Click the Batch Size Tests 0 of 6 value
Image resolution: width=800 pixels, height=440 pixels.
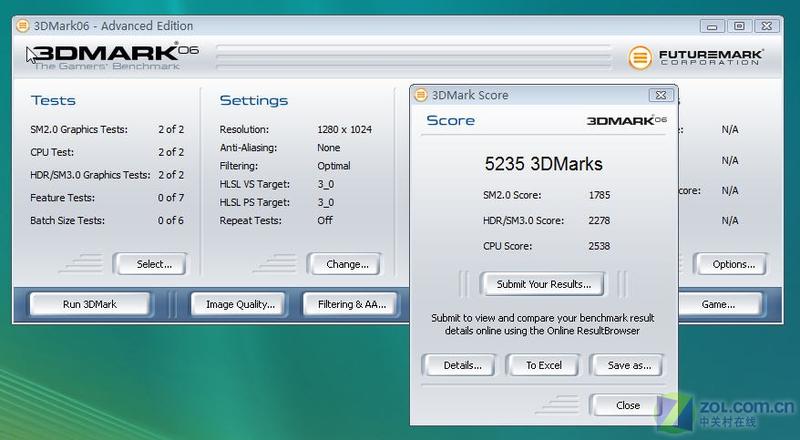click(170, 221)
